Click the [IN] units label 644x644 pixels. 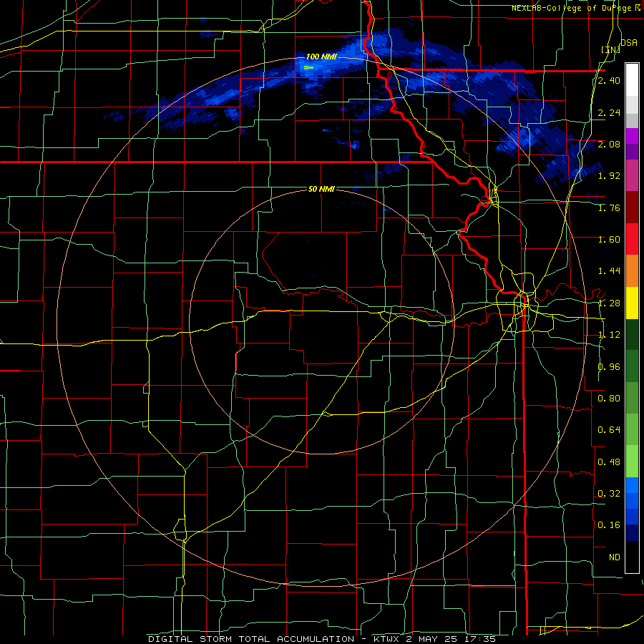611,49
